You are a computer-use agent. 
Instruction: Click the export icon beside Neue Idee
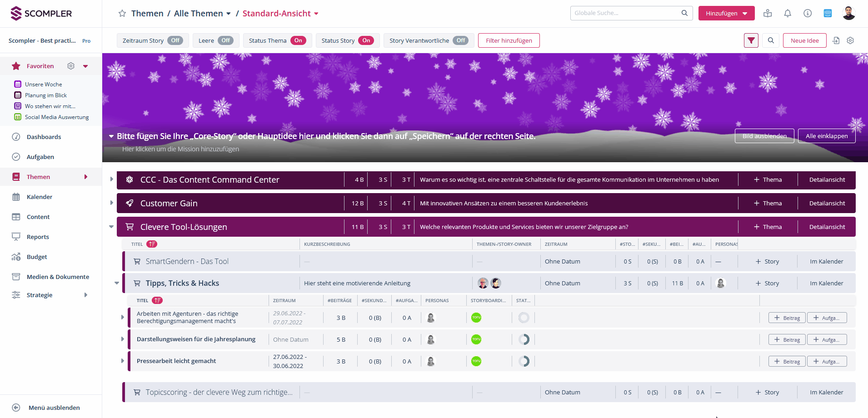836,40
